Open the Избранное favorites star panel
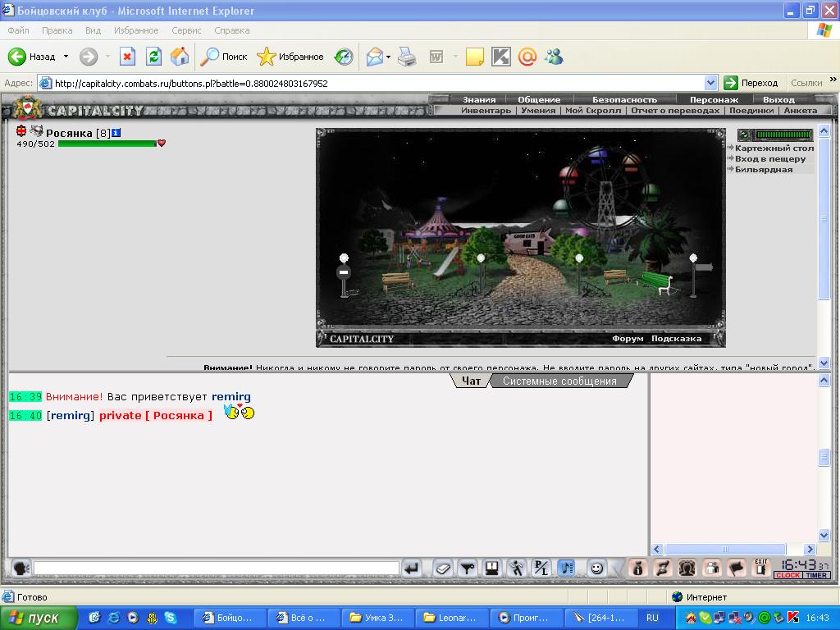This screenshot has width=840, height=630. pyautogui.click(x=290, y=57)
